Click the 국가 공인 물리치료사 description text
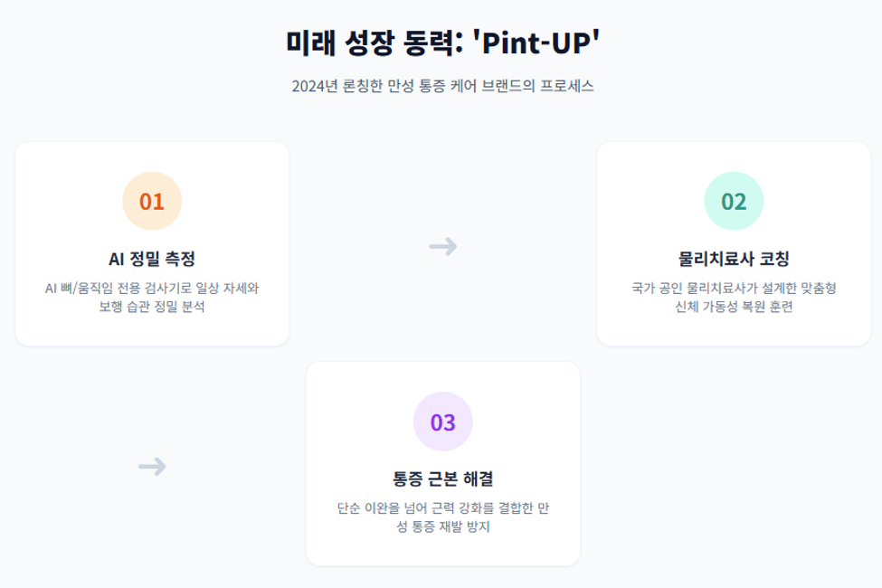The width and height of the screenshot is (882, 588). click(x=734, y=297)
